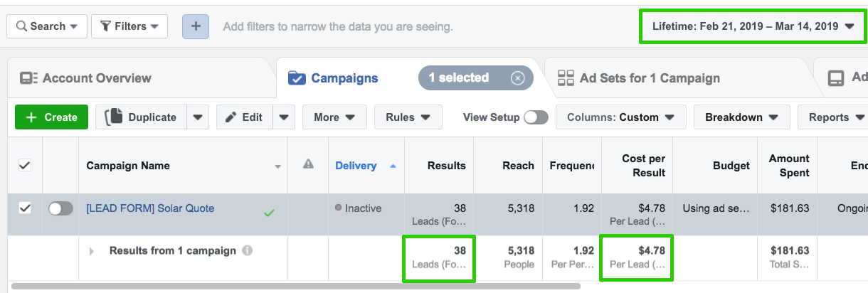This screenshot has width=868, height=293.
Task: Open the Lifetime date range dropdown
Action: pos(753,26)
